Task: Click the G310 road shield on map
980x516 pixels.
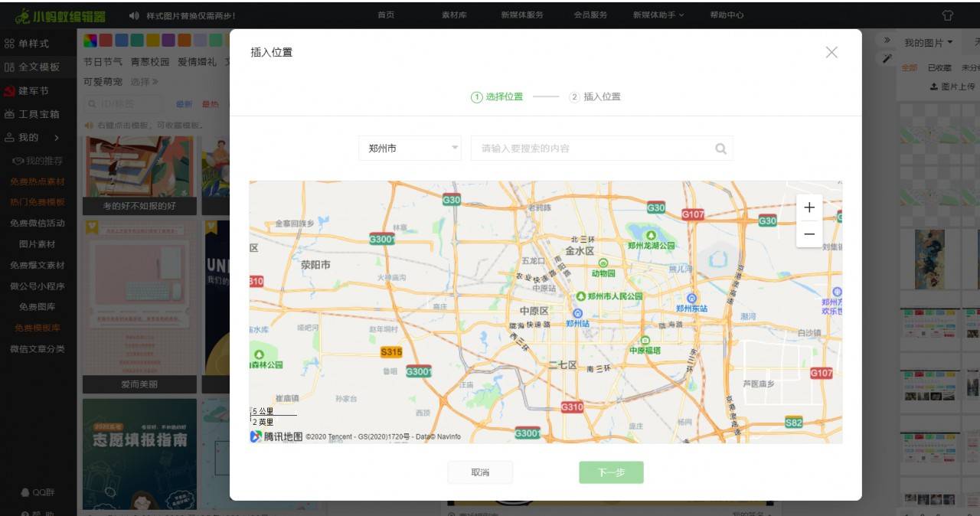Action: tap(572, 407)
